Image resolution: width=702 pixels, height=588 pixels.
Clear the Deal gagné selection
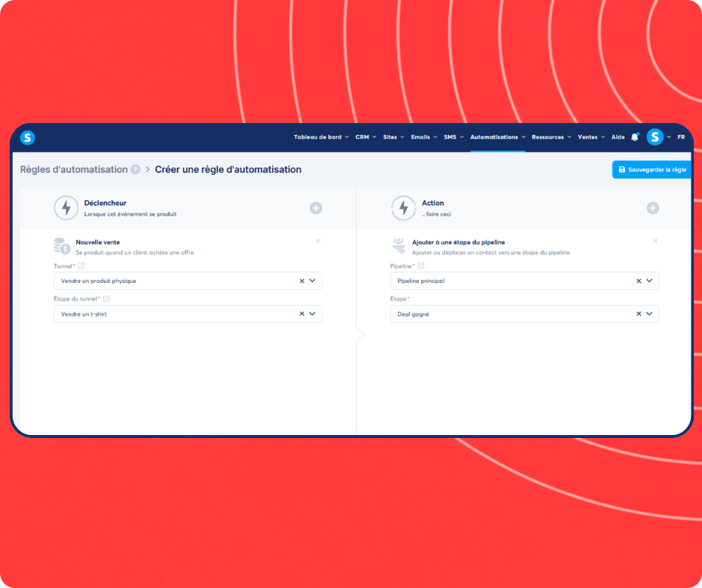(639, 314)
